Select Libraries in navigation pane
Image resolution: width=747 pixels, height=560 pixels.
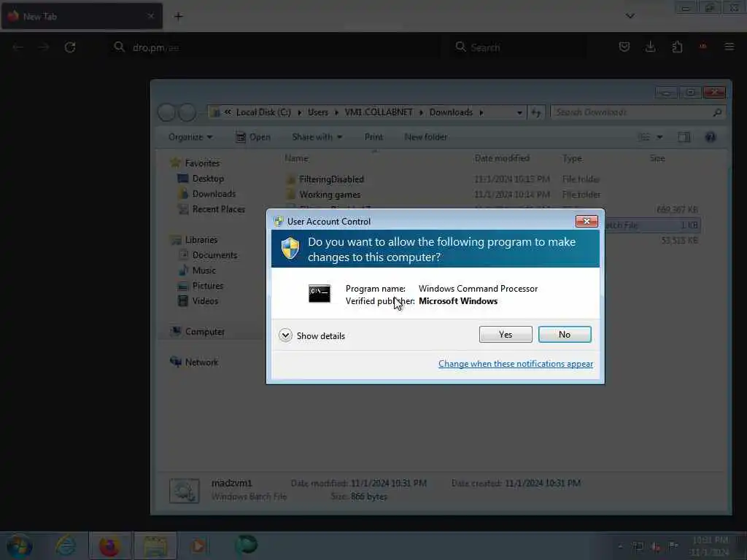point(201,239)
